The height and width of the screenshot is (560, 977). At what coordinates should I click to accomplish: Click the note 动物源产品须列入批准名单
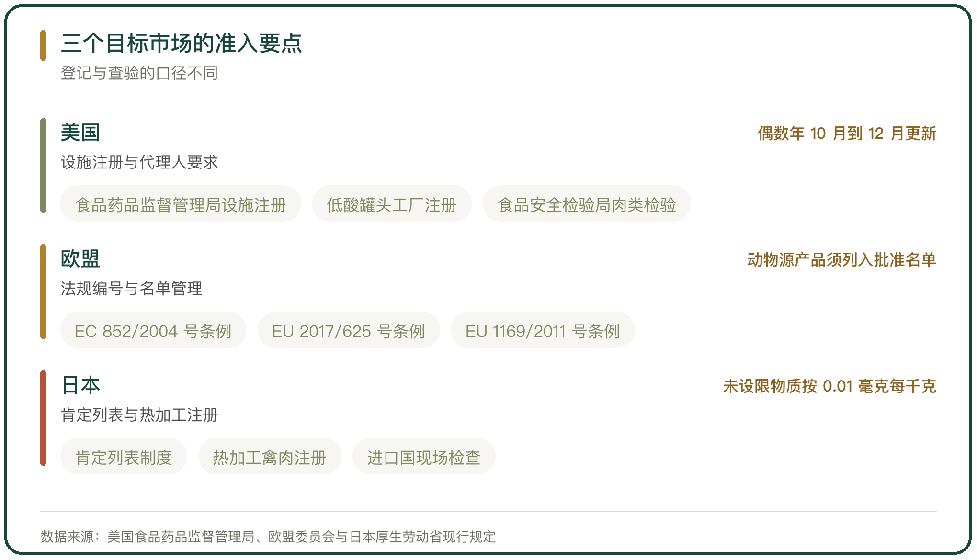pyautogui.click(x=841, y=260)
